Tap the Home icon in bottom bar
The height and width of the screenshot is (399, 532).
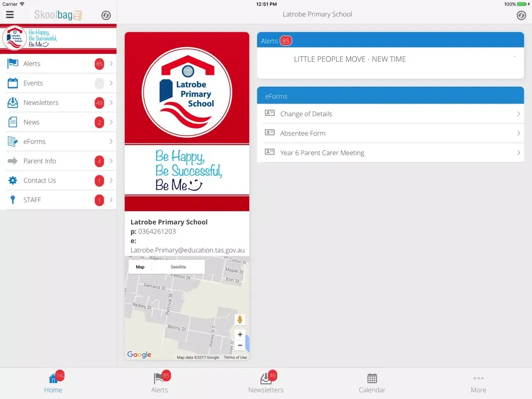pos(53,378)
